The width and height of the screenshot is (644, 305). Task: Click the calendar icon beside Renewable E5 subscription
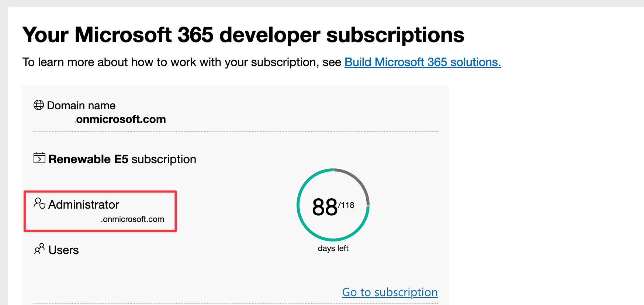(x=39, y=158)
